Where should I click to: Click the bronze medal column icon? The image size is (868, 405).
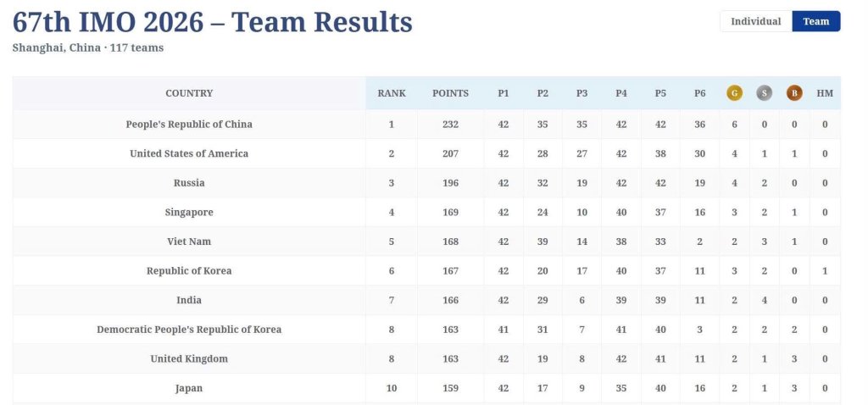[x=793, y=93]
